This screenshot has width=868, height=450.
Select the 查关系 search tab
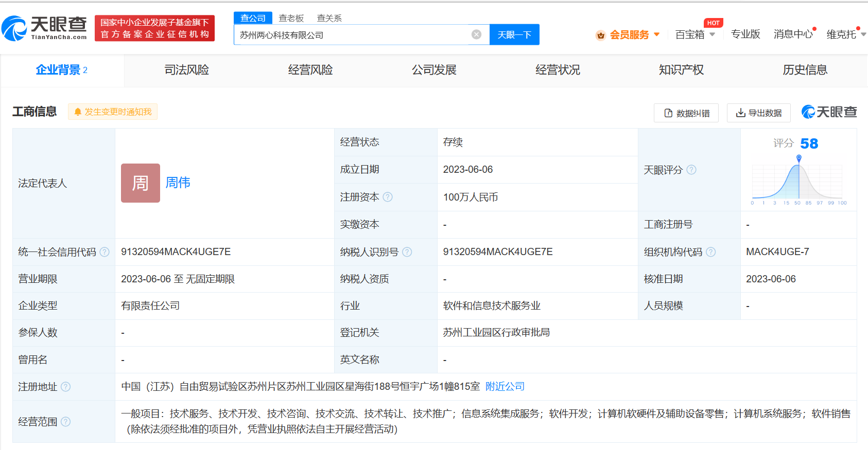pyautogui.click(x=329, y=18)
